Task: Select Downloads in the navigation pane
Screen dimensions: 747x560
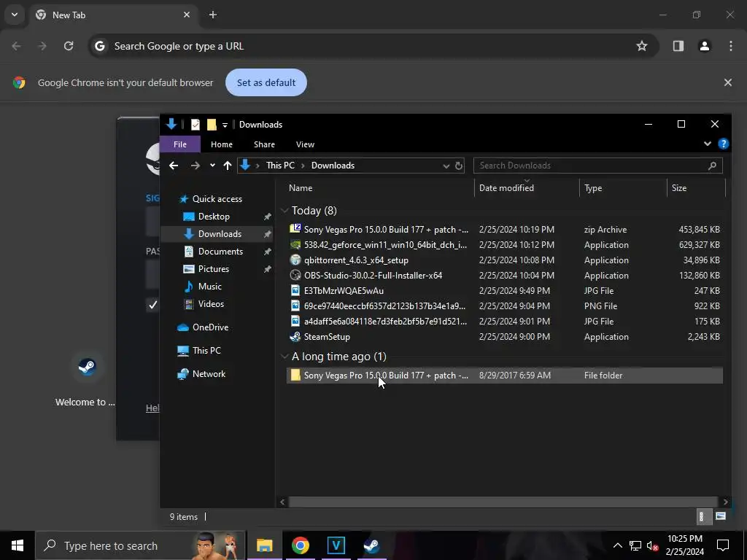Action: coord(217,234)
